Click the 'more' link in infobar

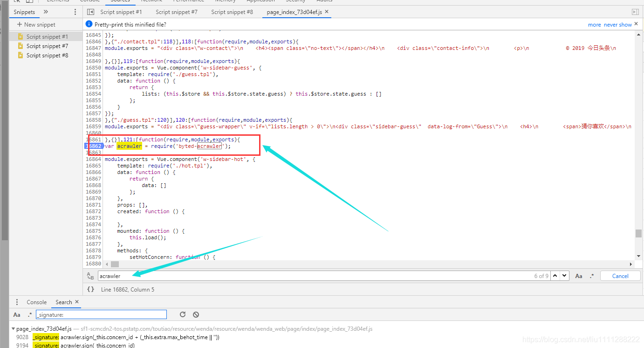[x=595, y=25]
